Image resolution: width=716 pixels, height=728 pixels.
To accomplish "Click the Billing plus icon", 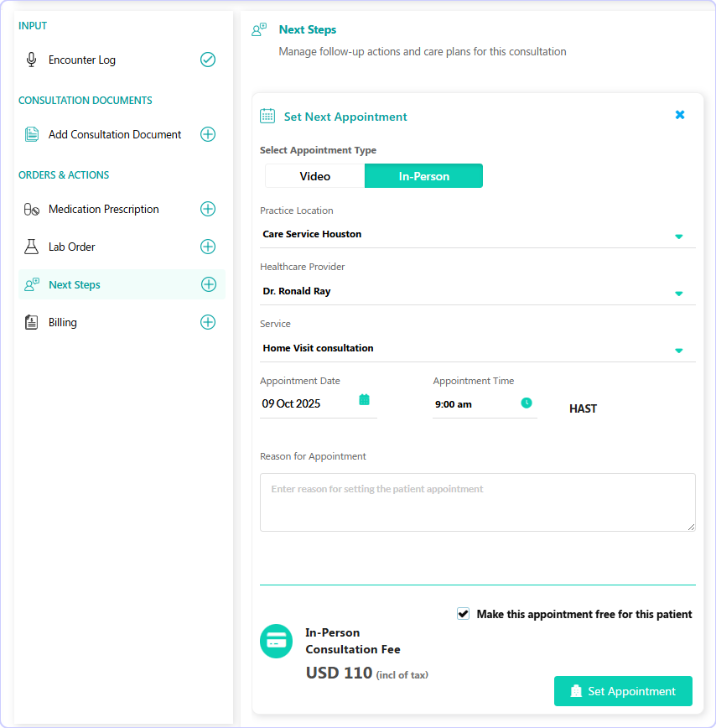I will click(208, 322).
